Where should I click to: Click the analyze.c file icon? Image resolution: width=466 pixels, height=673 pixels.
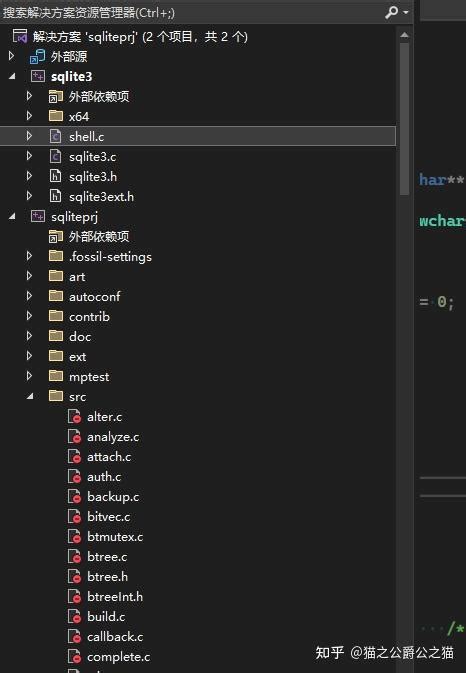(x=74, y=437)
